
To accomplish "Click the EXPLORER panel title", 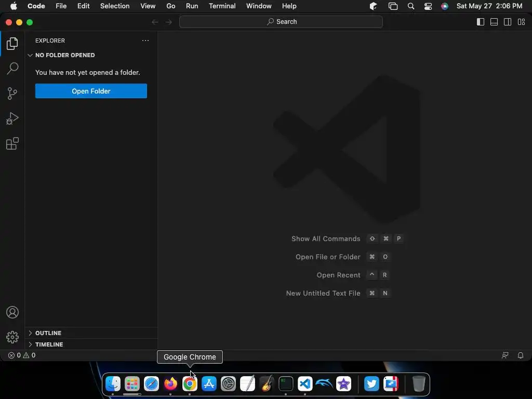I will pos(50,41).
